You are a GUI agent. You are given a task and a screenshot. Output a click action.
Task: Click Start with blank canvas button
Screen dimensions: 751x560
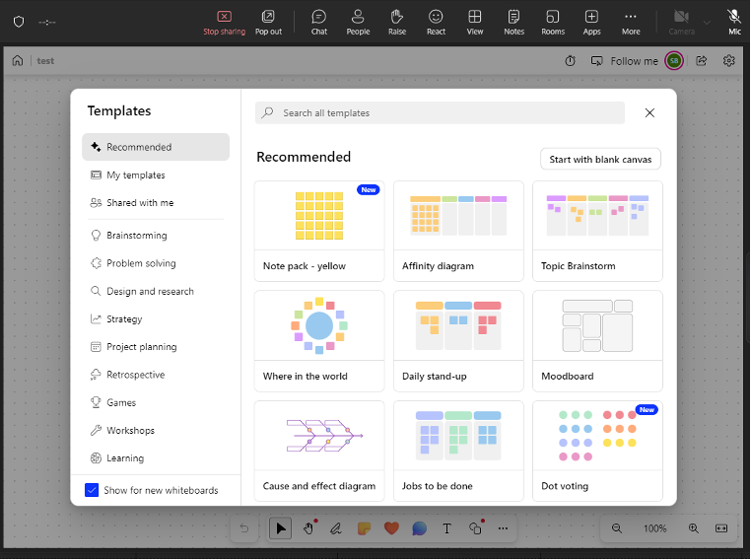[x=600, y=159]
